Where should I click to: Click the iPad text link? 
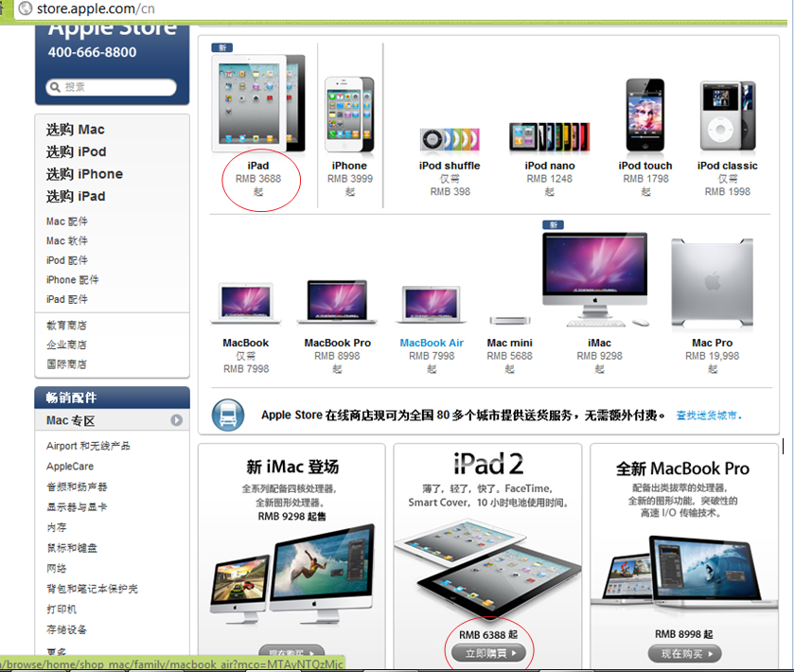point(258,166)
